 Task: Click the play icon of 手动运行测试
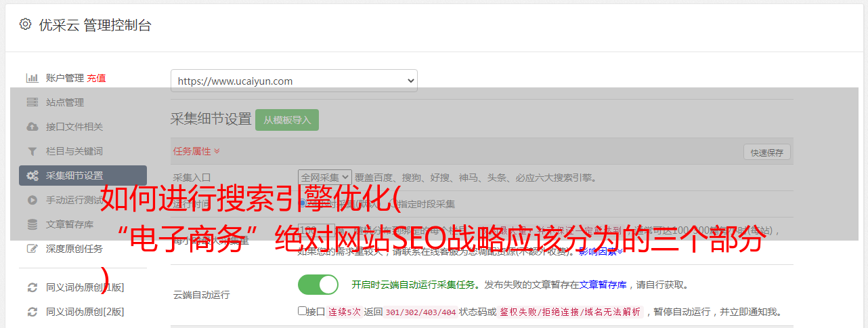point(32,200)
